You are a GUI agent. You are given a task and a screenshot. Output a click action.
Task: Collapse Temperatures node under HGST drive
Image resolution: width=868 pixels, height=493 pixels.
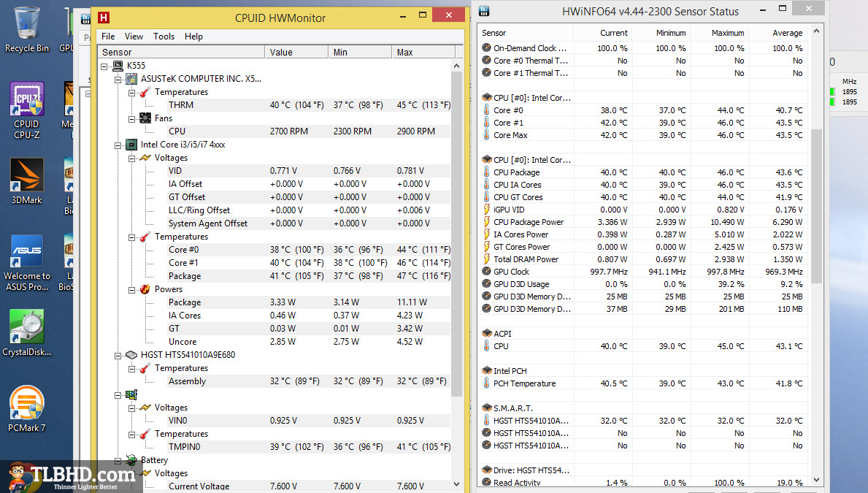pyautogui.click(x=131, y=368)
